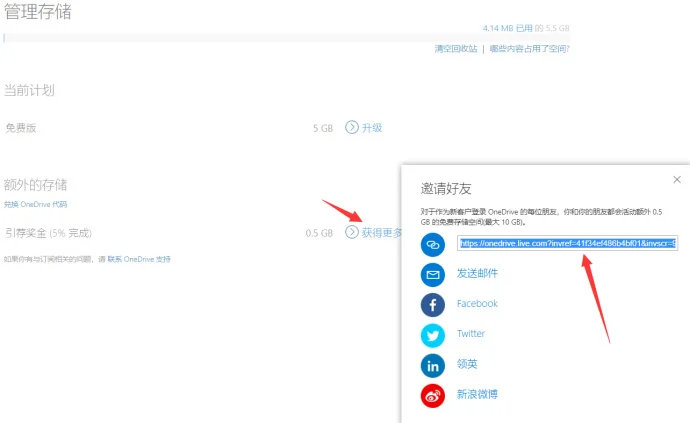This screenshot has width=690, height=423.
Task: Click 清空回收站 link
Action: 456,49
